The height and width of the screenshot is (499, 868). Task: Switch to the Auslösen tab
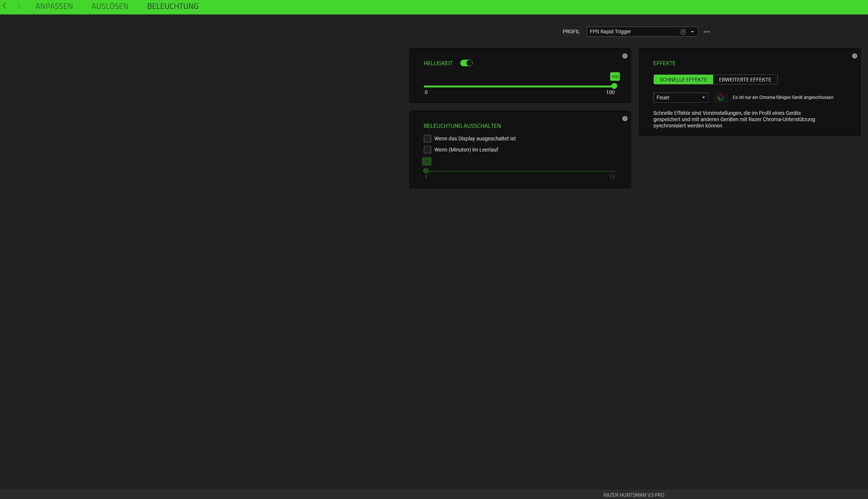(x=110, y=6)
